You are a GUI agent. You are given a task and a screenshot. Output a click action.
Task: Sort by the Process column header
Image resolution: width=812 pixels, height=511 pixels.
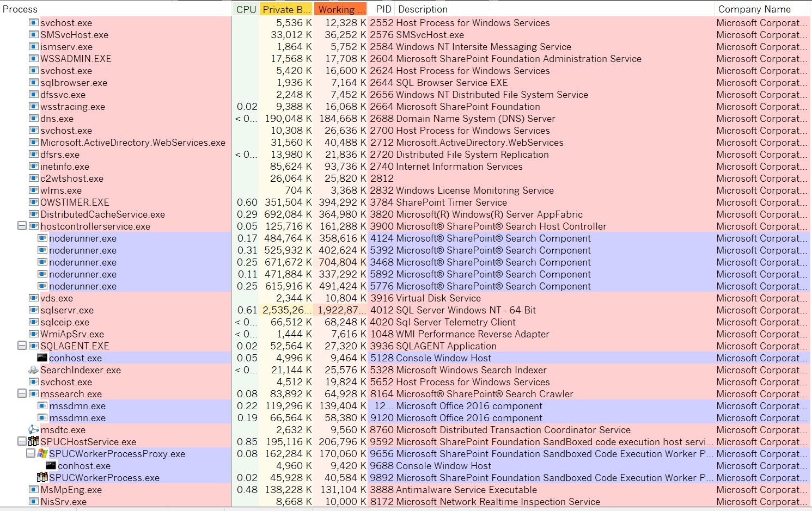(115, 9)
